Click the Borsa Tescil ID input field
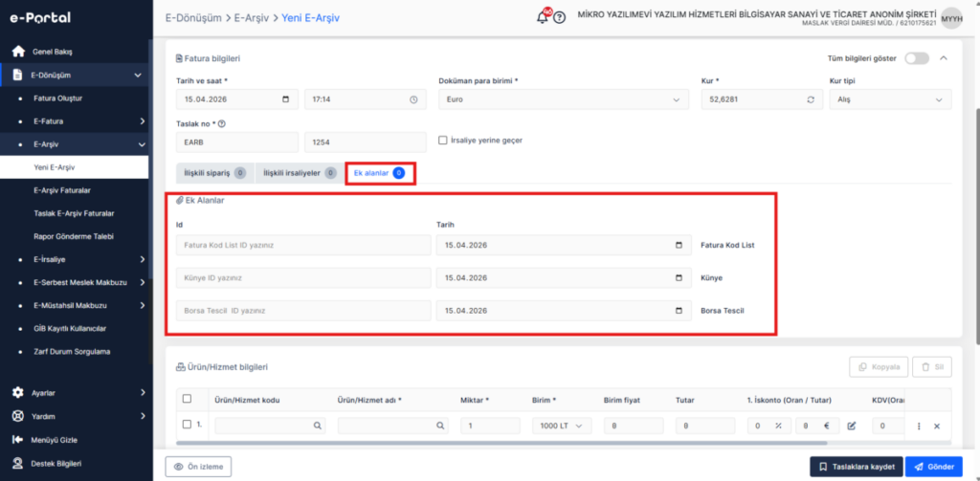The image size is (980, 481). tap(303, 311)
